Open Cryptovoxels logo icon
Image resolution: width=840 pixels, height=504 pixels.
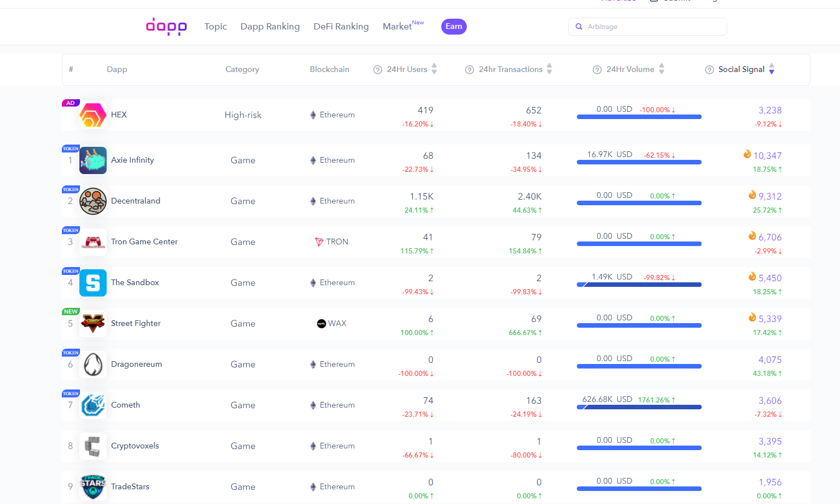(93, 446)
